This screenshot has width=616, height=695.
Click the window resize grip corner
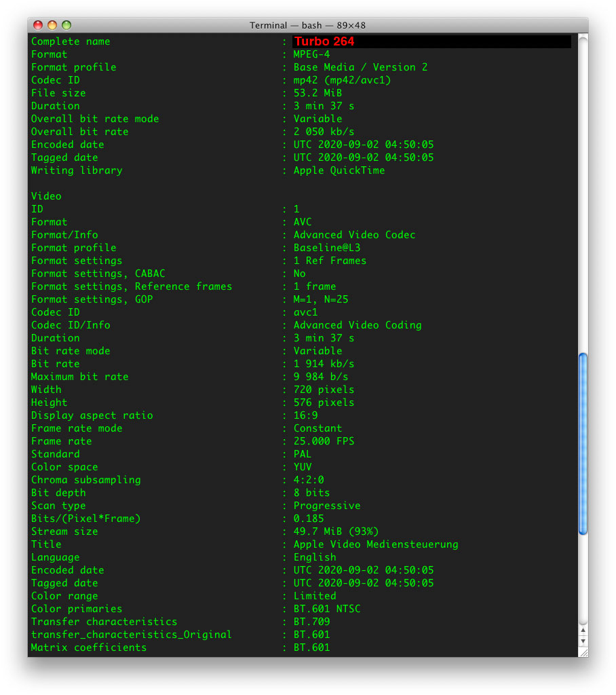pos(583,652)
